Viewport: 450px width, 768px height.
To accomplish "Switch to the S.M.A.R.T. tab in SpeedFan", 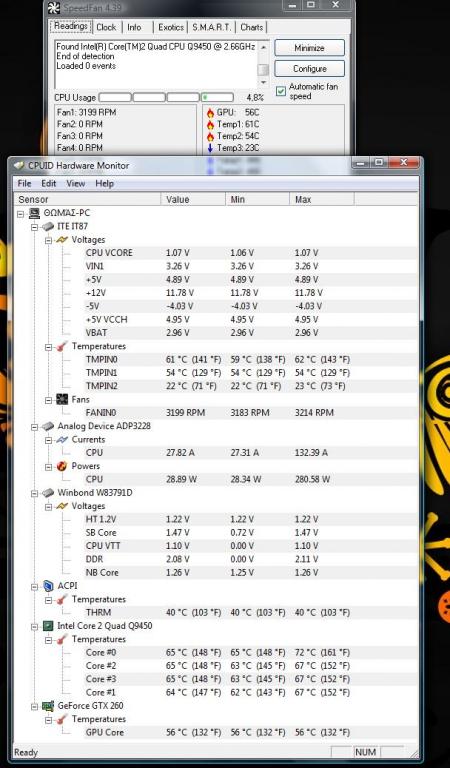I will [x=211, y=27].
